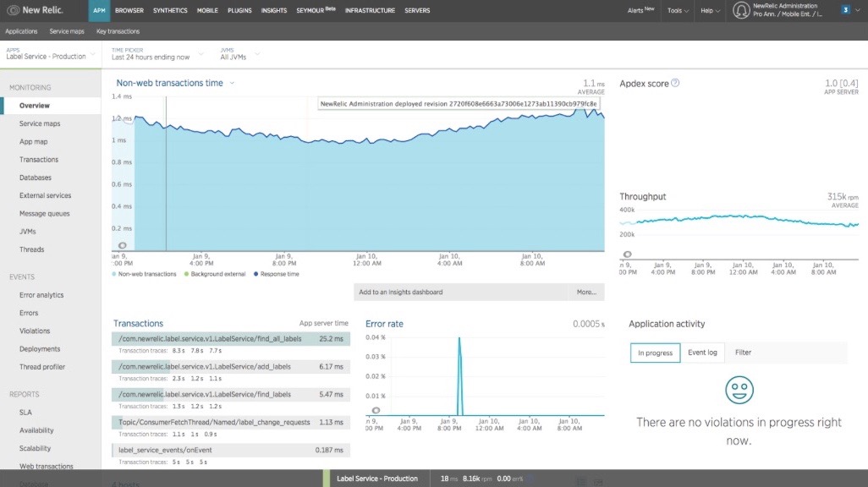Open the JVMs All JVMs dropdown
Screen dimensions: 868x487
[x=239, y=54]
